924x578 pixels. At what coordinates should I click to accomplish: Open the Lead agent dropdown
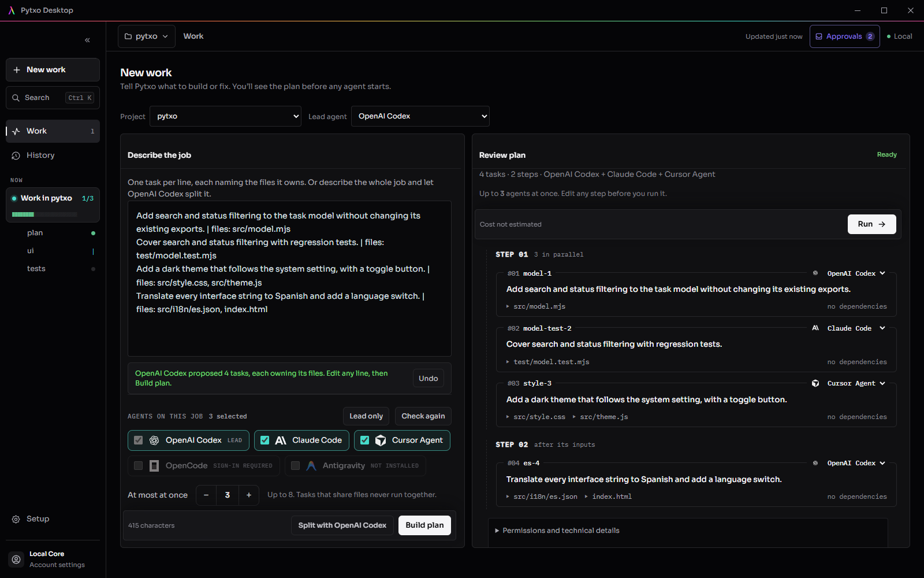pos(420,116)
